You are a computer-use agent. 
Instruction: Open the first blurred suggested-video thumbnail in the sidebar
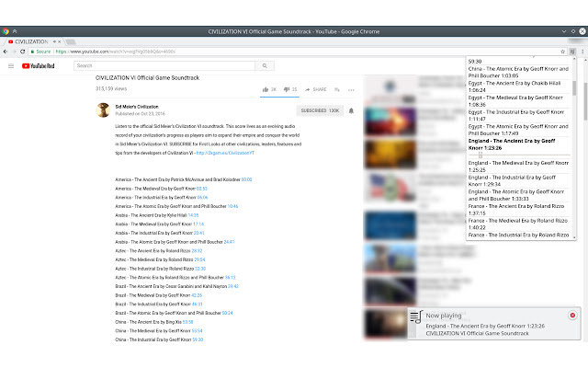[390, 89]
